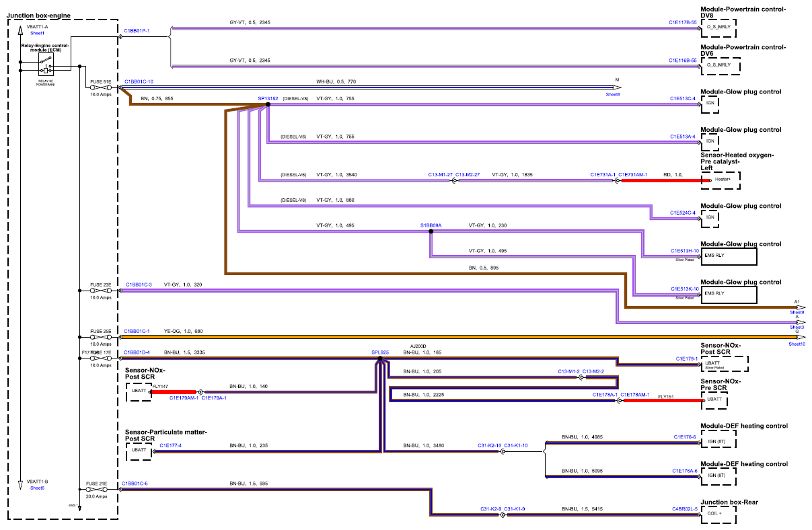Click wire label 'WH-BU, 0.5, 770'
Image resolution: width=812 pixels, height=530 pixels.
(336, 81)
